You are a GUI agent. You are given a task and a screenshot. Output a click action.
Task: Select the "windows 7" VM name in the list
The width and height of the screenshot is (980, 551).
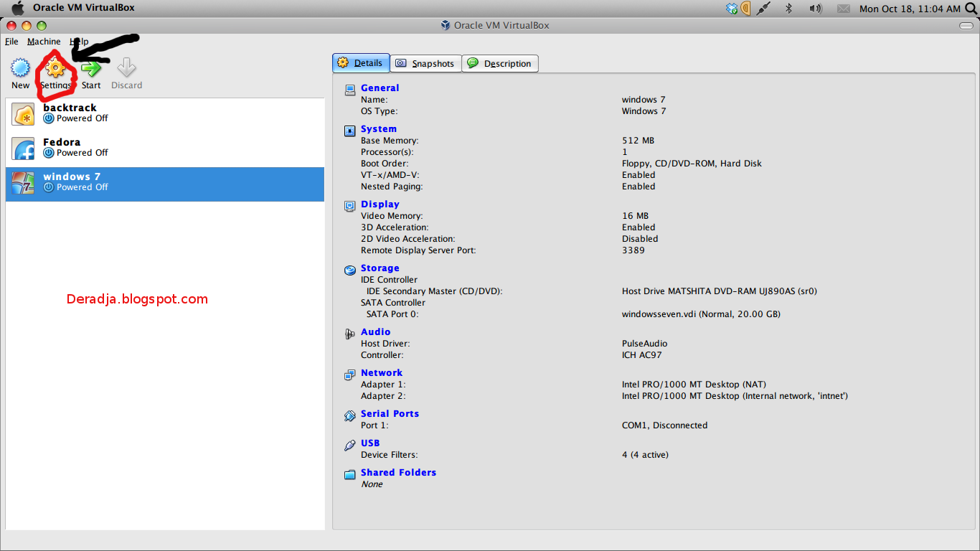[x=72, y=176]
